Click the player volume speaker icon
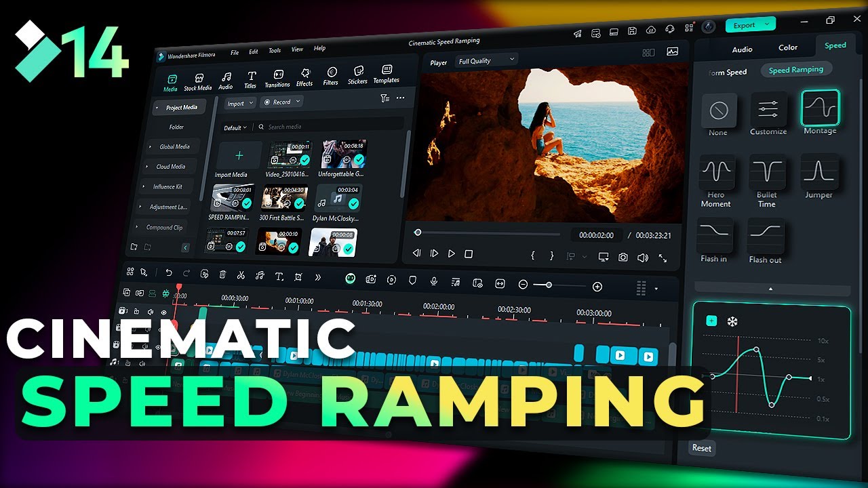 643,258
